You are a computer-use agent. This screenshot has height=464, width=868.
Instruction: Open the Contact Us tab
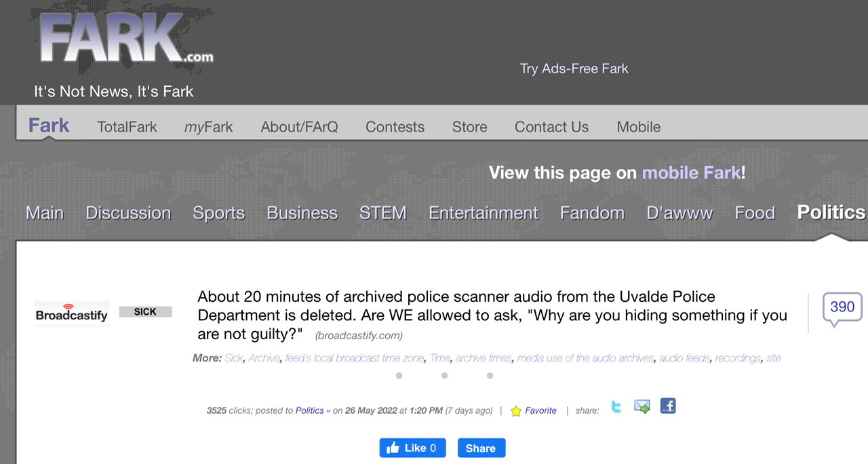tap(551, 127)
